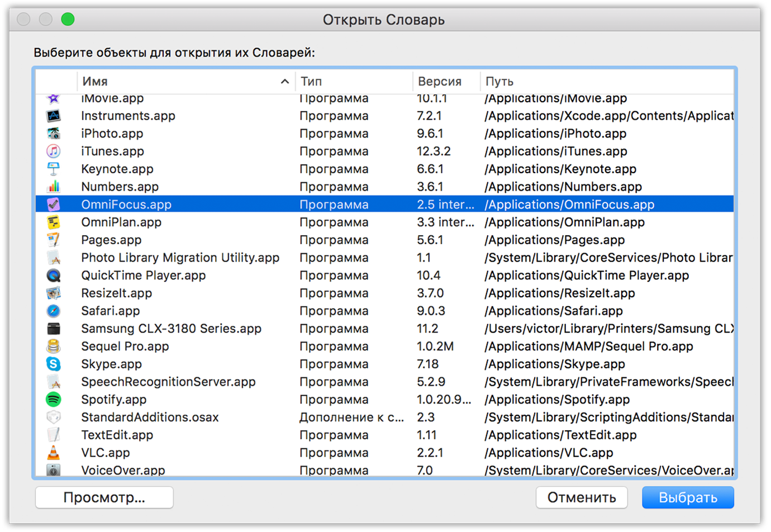The width and height of the screenshot is (771, 532).
Task: Click the Instruments.app icon
Action: point(54,116)
